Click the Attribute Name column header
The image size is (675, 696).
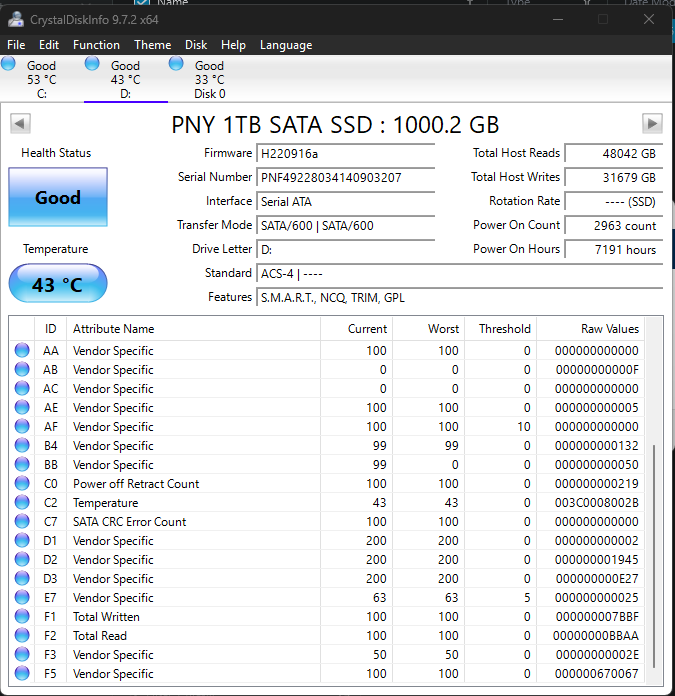click(193, 329)
